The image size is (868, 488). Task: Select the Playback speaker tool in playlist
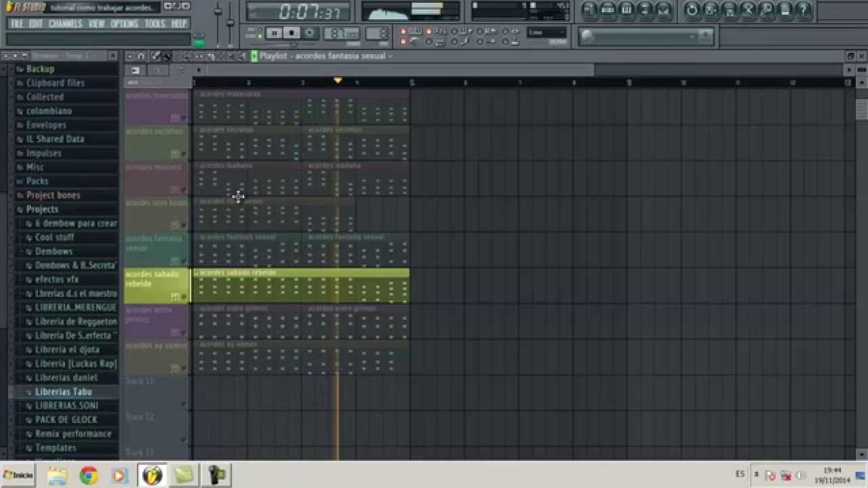(x=242, y=56)
